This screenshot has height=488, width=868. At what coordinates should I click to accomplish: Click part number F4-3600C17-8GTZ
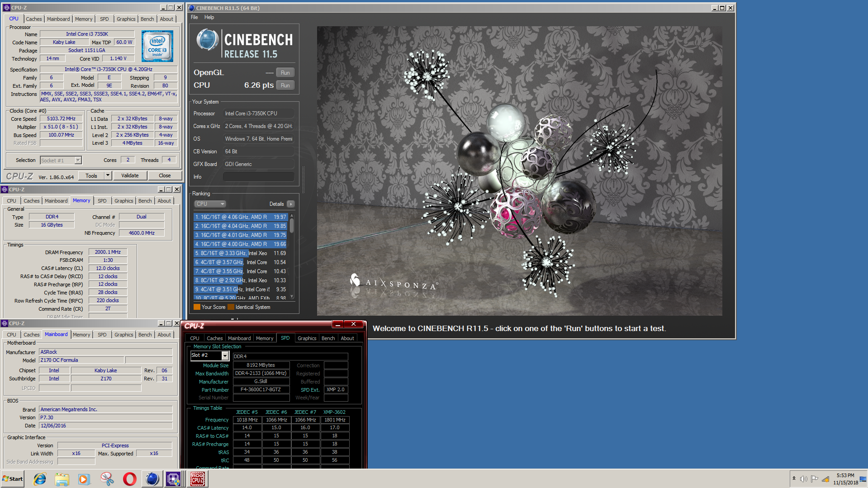[x=261, y=389]
